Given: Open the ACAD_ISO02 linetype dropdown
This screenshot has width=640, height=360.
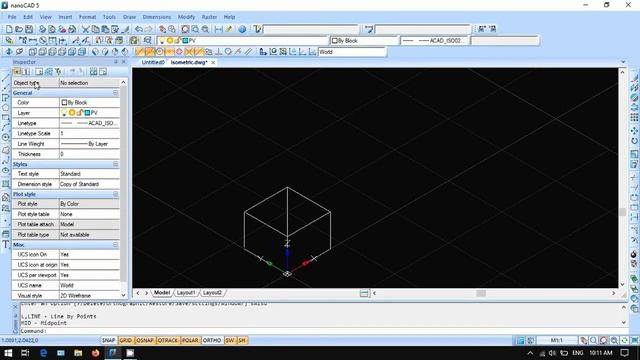Looking at the screenshot, I should point(434,40).
